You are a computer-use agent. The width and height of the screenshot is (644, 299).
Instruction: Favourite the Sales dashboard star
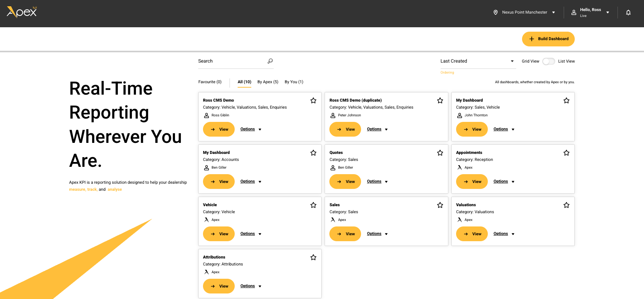coord(440,205)
